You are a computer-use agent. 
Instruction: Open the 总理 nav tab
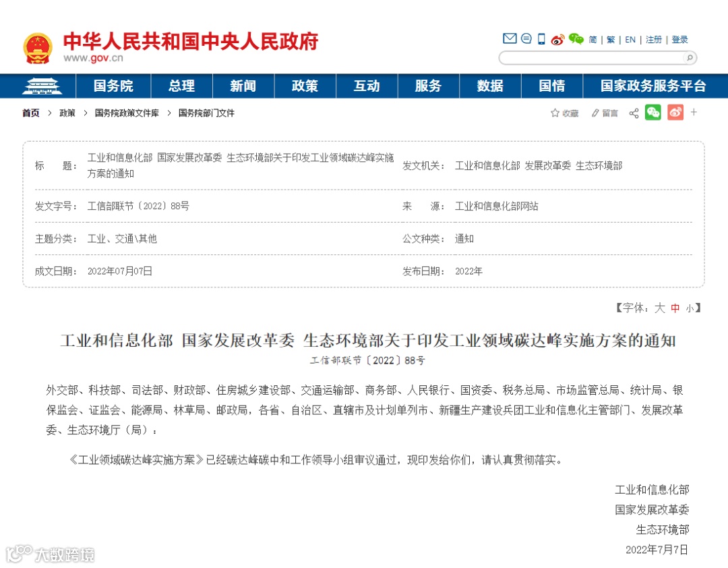coord(181,86)
